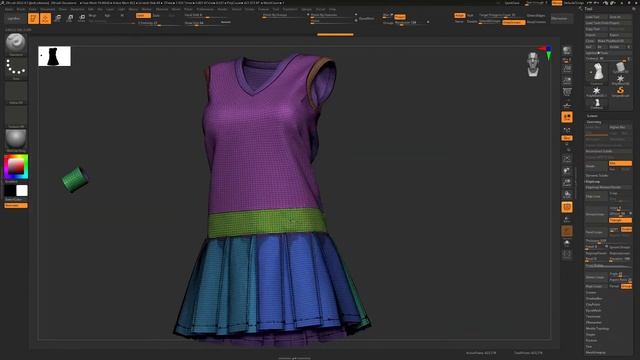This screenshot has height=360, width=640.
Task: Select the PolyMesh3D star tool thumbnail
Action: [620, 79]
